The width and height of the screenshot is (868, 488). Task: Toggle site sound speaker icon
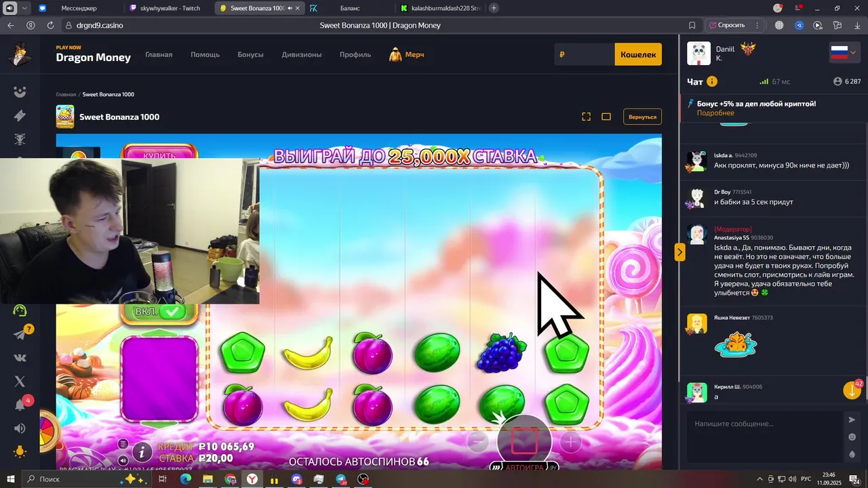[20, 428]
